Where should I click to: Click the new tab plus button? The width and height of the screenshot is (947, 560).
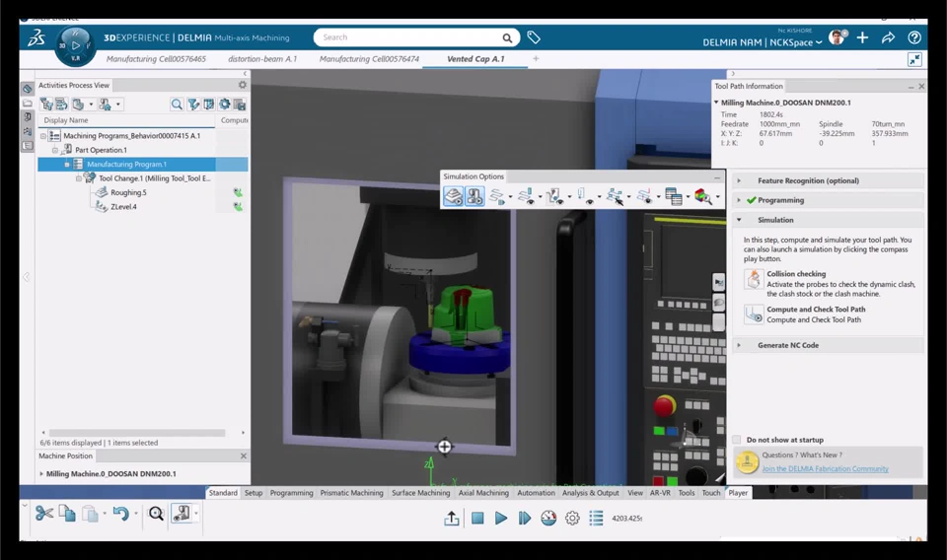click(536, 58)
